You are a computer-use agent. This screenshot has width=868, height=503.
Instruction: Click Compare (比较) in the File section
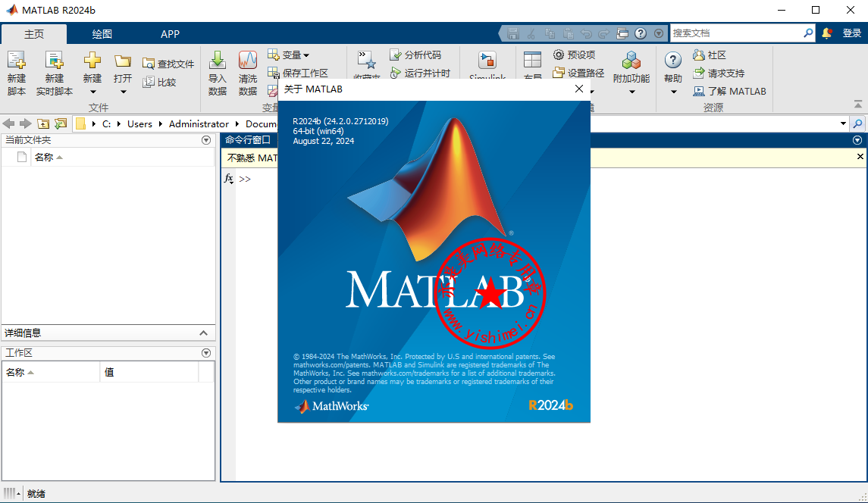click(x=159, y=83)
